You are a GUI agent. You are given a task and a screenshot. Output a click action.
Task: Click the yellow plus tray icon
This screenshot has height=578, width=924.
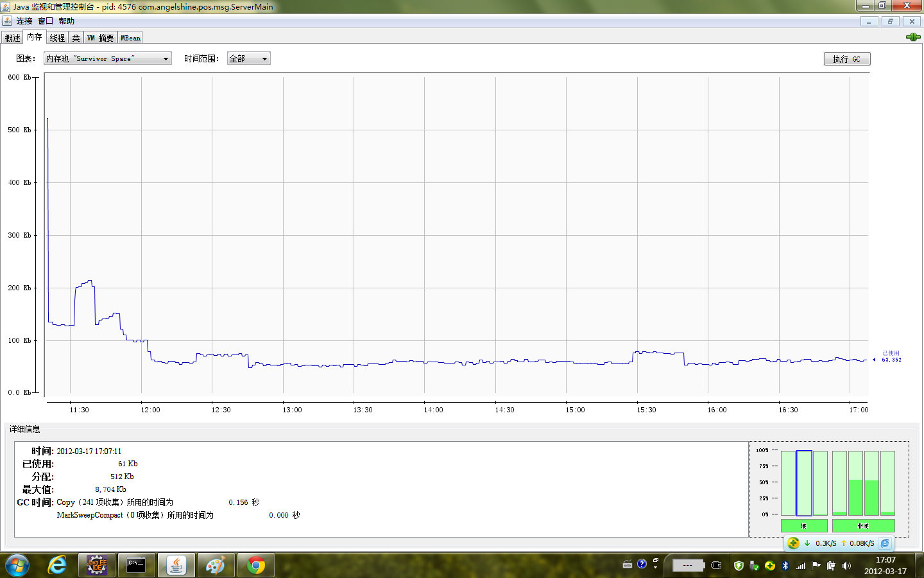(x=769, y=566)
